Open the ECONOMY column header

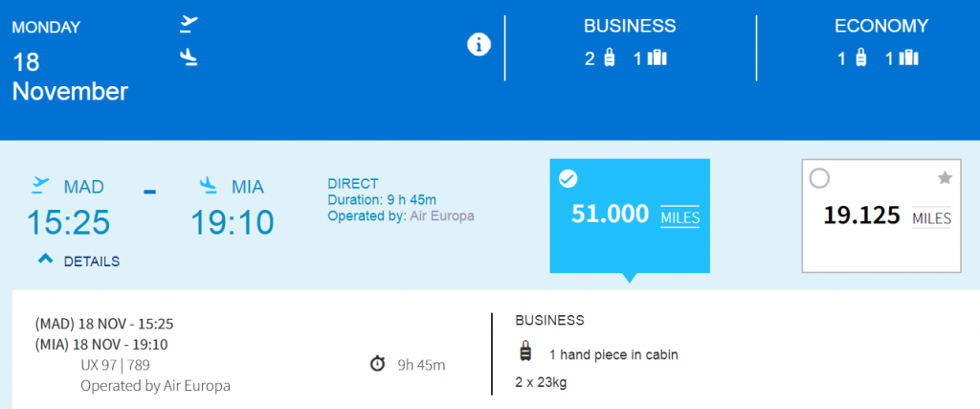(881, 26)
